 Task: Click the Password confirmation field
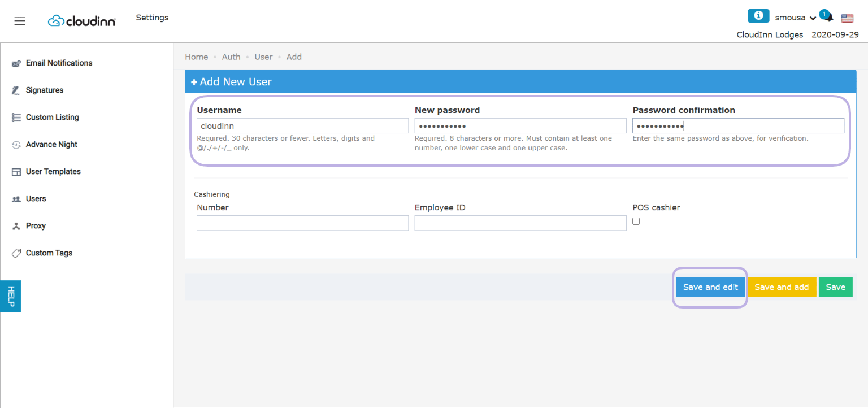pyautogui.click(x=739, y=125)
